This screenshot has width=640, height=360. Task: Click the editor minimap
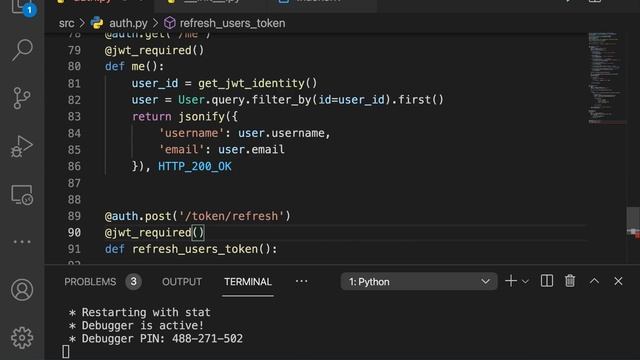coord(606,78)
